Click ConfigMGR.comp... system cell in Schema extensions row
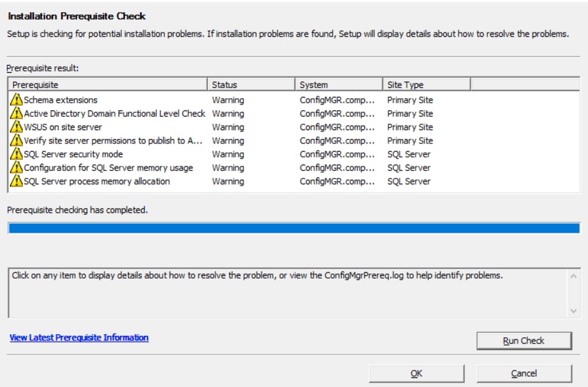Screen dimensions: 588x387 pos(337,100)
